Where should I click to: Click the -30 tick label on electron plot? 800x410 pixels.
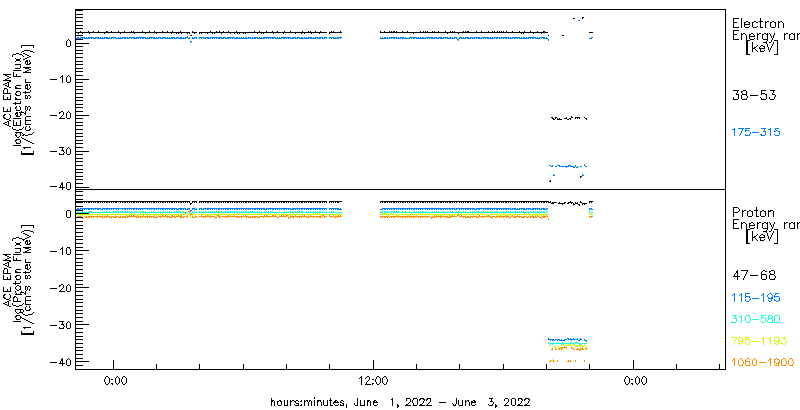point(59,152)
